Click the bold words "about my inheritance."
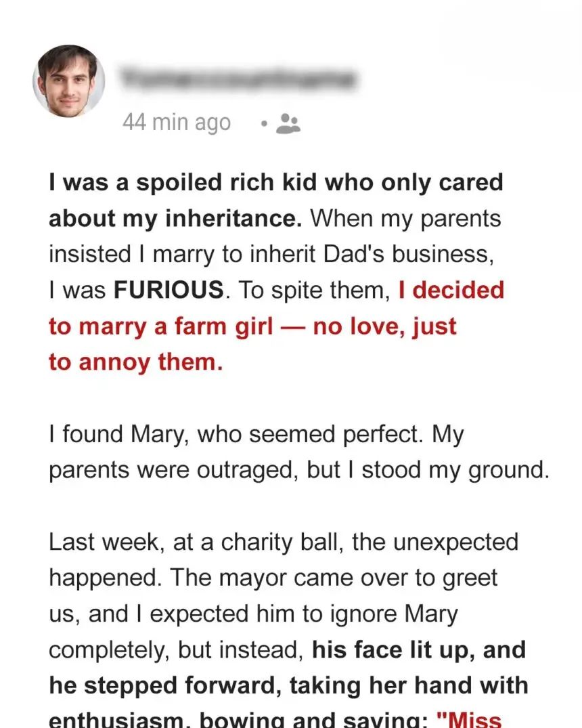 point(178,219)
